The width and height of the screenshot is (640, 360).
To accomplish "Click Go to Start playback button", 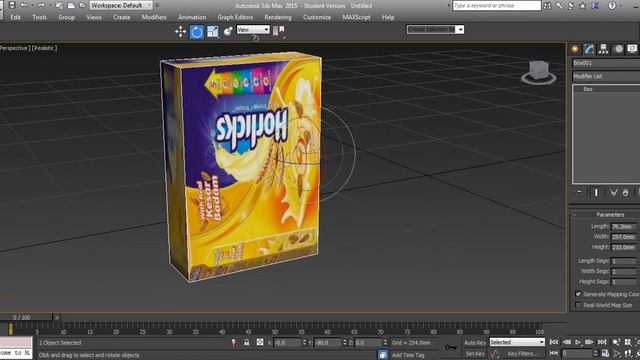I will [x=554, y=342].
